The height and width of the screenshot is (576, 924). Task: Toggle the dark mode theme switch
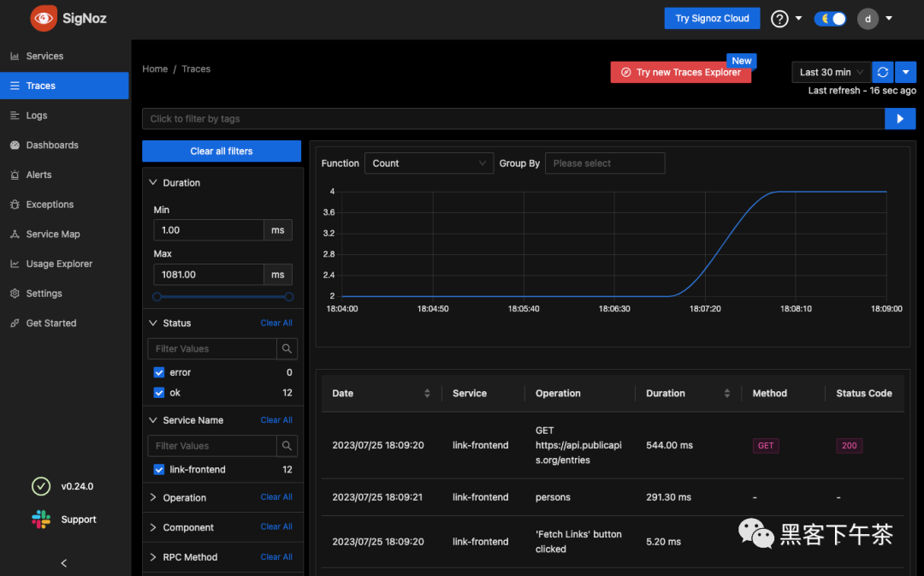tap(830, 19)
